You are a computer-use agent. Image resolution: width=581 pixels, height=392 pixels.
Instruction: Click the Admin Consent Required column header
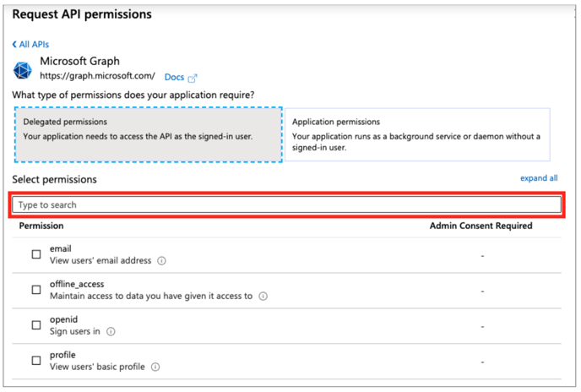point(481,226)
